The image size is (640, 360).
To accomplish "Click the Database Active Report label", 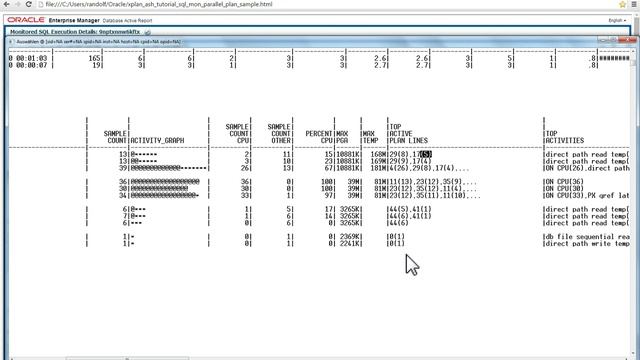I will [127, 20].
